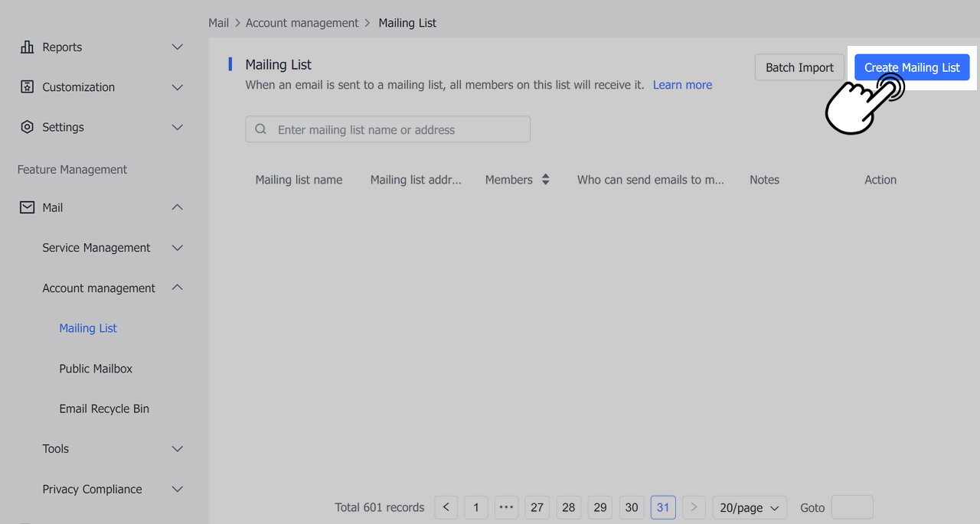Click the Customization star icon

click(x=27, y=87)
